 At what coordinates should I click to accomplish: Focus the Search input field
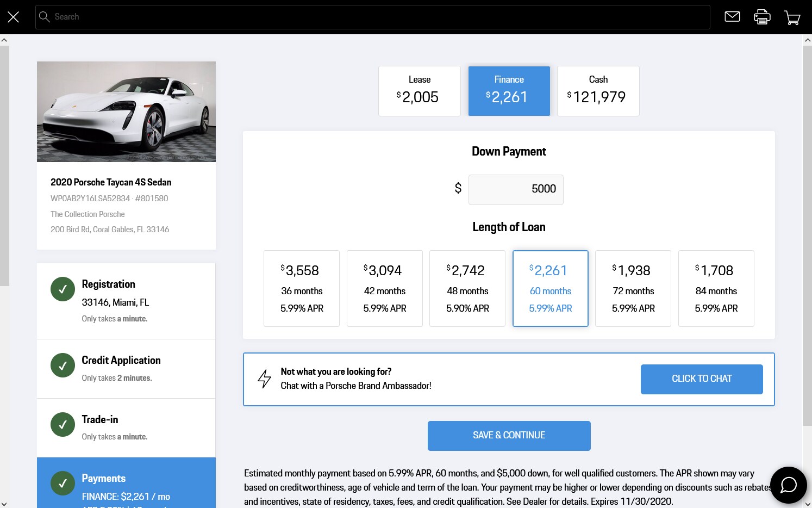pyautogui.click(x=372, y=17)
